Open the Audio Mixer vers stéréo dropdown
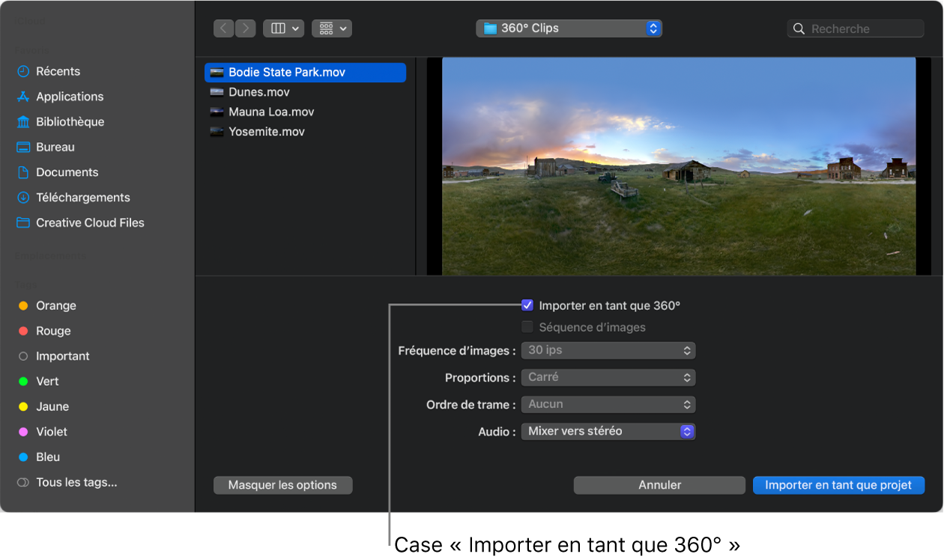Viewport: 944px width, 560px height. pos(608,431)
